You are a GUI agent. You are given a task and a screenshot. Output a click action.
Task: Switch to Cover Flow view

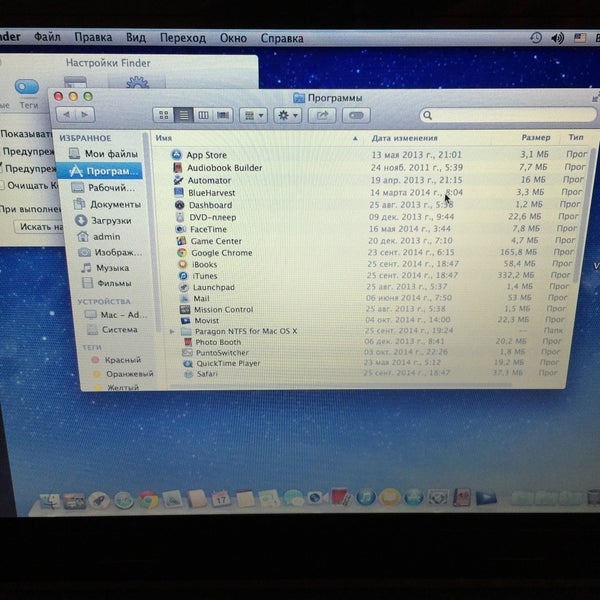click(x=223, y=115)
